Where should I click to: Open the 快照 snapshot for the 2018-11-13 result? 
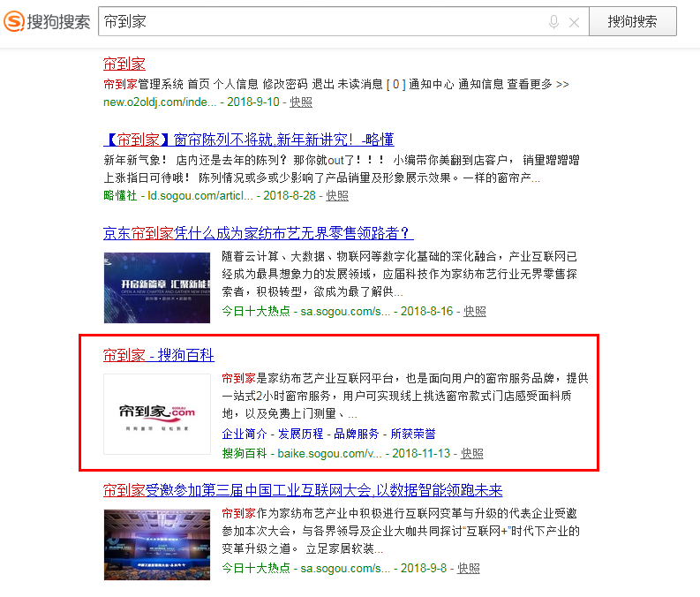(472, 454)
